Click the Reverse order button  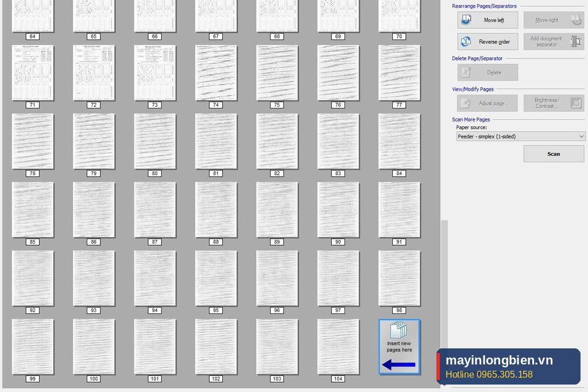pyautogui.click(x=488, y=41)
